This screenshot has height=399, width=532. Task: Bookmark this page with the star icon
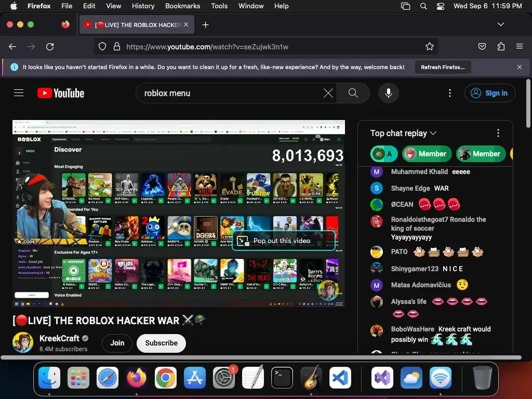pos(430,47)
